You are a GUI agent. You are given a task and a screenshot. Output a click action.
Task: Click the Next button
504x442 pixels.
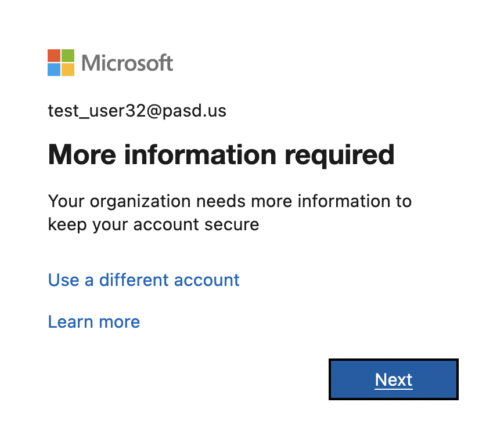394,379
